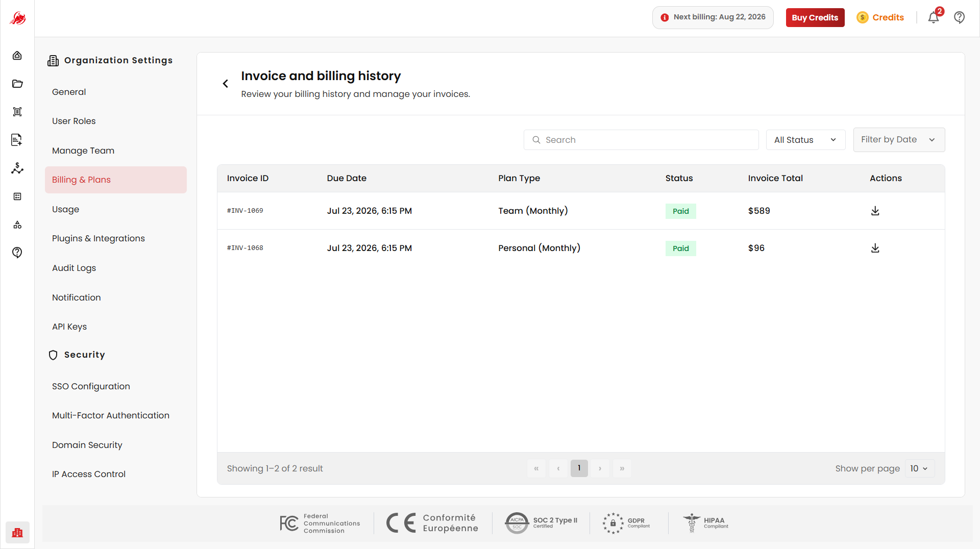Click the Paid badge for Personal plan

pos(681,248)
